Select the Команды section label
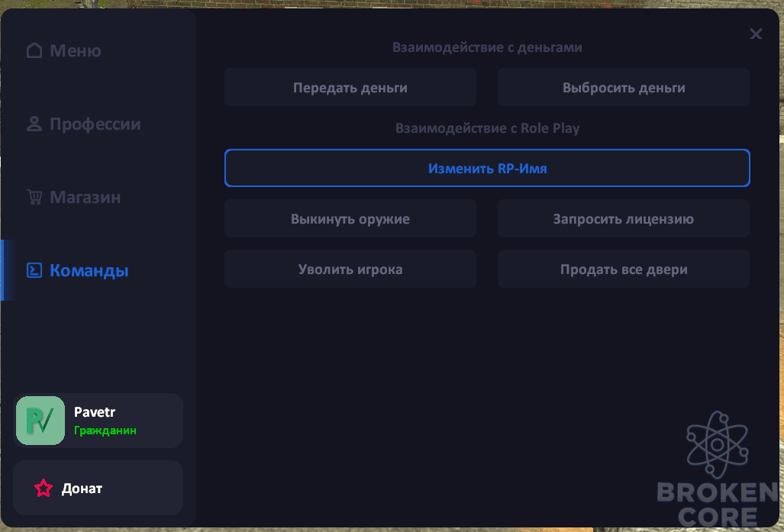Screen dimensions: 784x532 point(89,270)
